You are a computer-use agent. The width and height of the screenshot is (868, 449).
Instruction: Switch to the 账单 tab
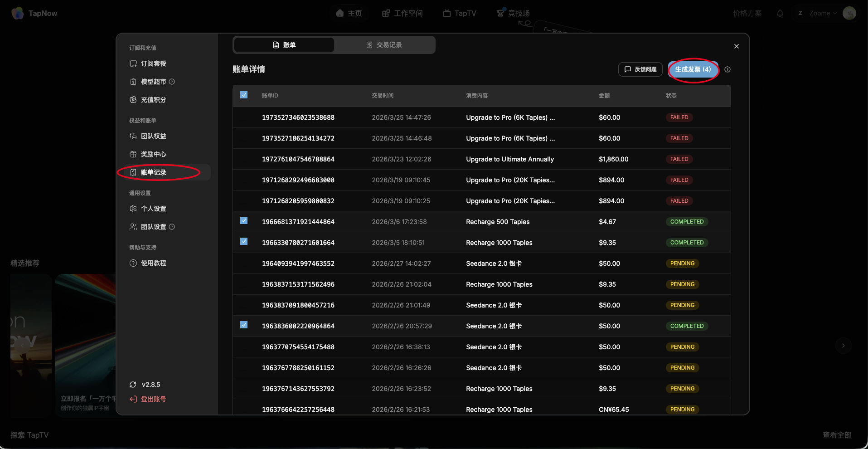click(284, 45)
